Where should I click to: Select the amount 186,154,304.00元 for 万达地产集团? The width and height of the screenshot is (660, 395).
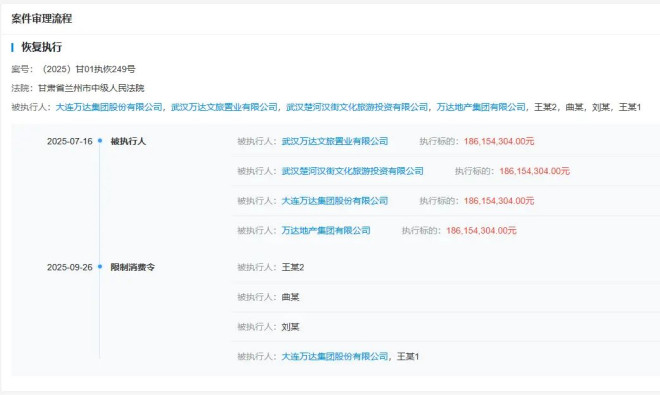(x=482, y=230)
